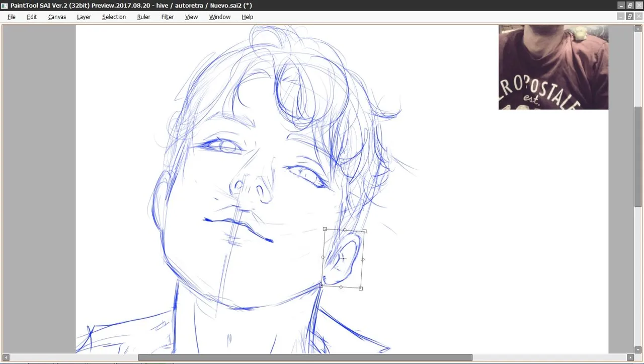This screenshot has width=644, height=364.
Task: Click the horizontal scrollbar right arrow
Action: [x=630, y=357]
